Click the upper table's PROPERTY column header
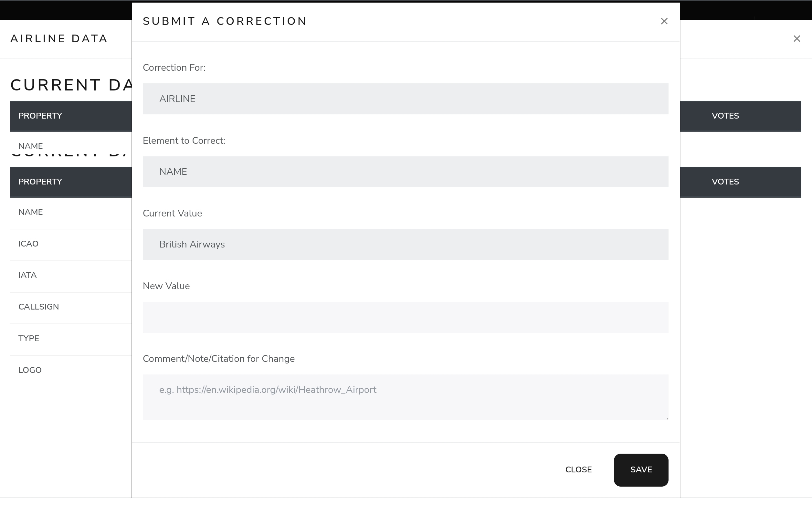 coord(40,116)
